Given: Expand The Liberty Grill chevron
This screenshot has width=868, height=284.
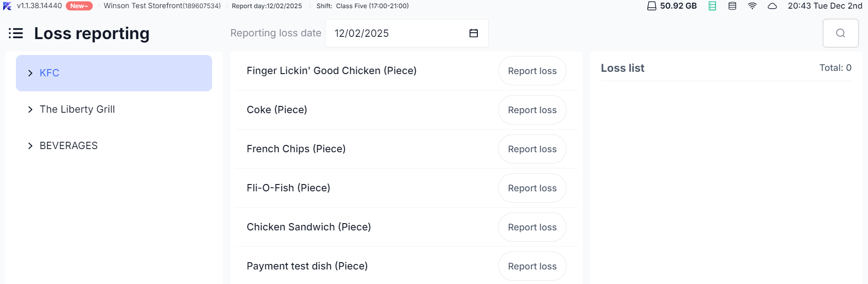Looking at the screenshot, I should click(30, 110).
